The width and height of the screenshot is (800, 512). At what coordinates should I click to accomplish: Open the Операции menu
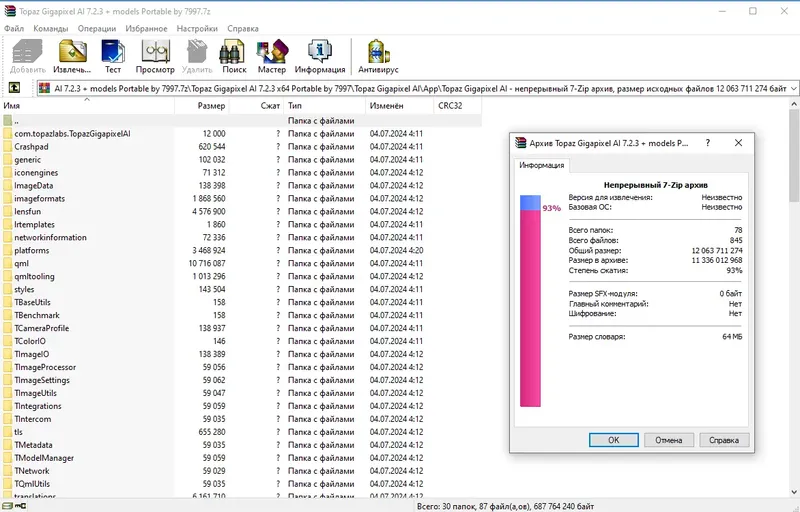tap(97, 29)
